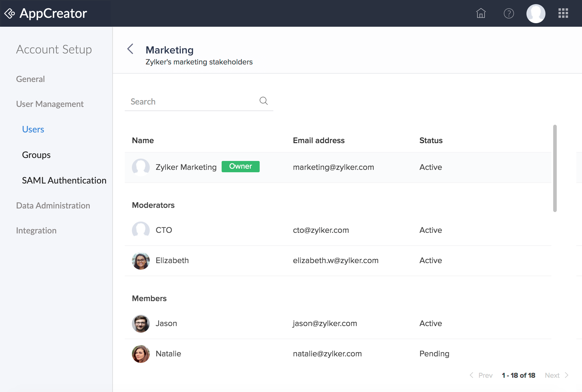
Task: Click the back arrow beside Marketing
Action: (130, 49)
